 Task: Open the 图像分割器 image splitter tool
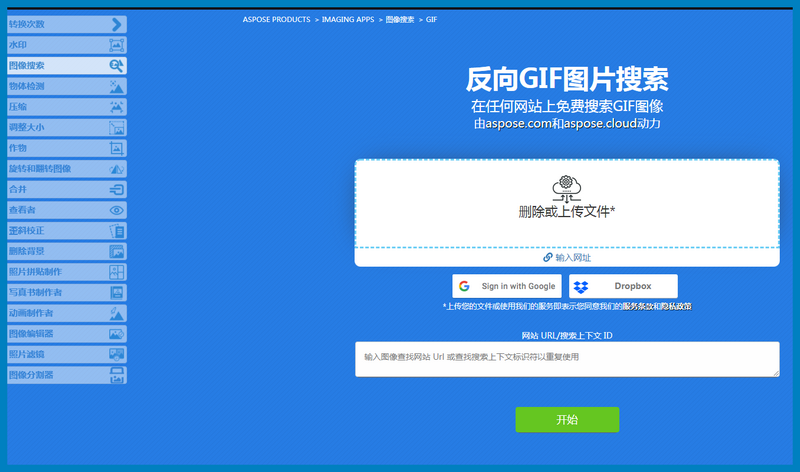[x=67, y=375]
